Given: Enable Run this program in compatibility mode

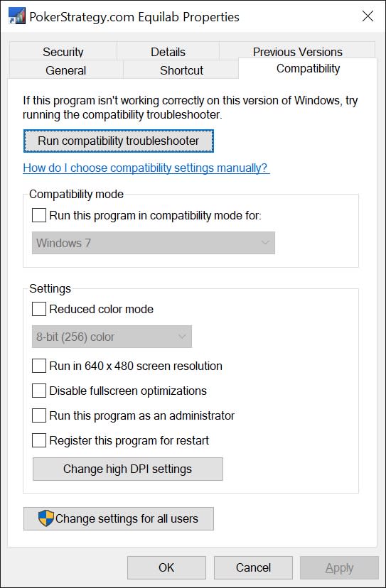Looking at the screenshot, I should click(x=39, y=216).
